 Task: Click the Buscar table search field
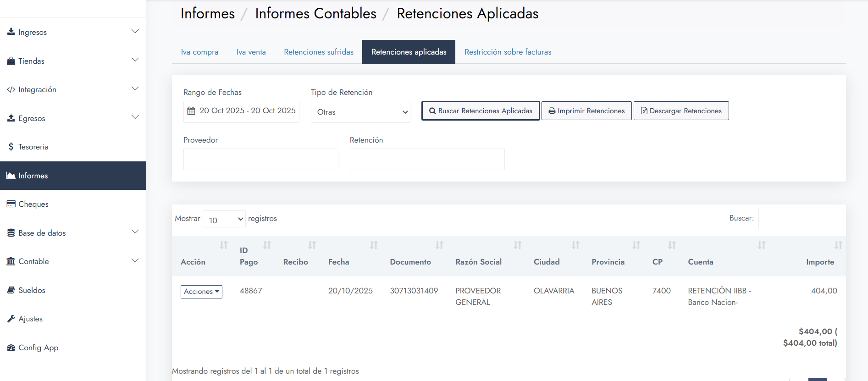800,219
